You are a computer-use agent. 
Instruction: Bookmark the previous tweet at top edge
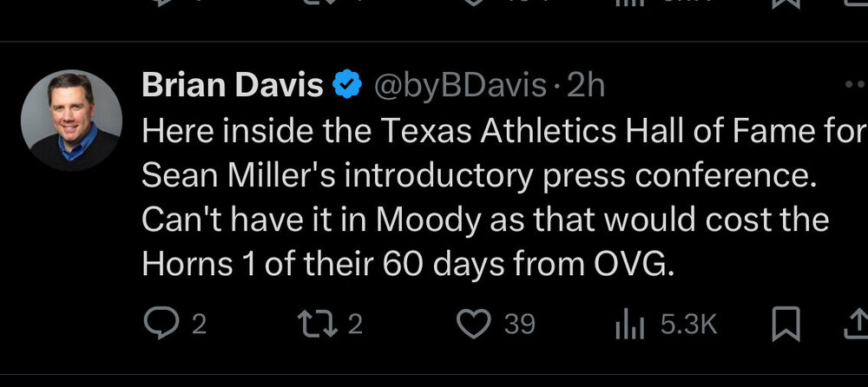click(x=786, y=4)
